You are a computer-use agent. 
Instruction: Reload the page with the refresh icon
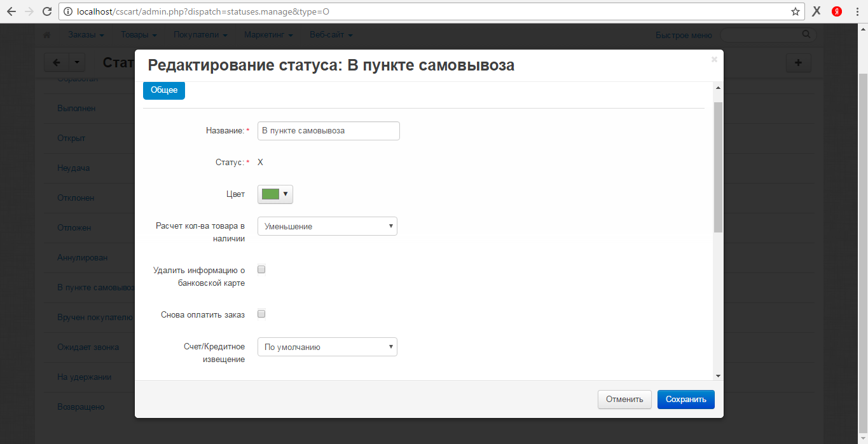click(x=46, y=11)
